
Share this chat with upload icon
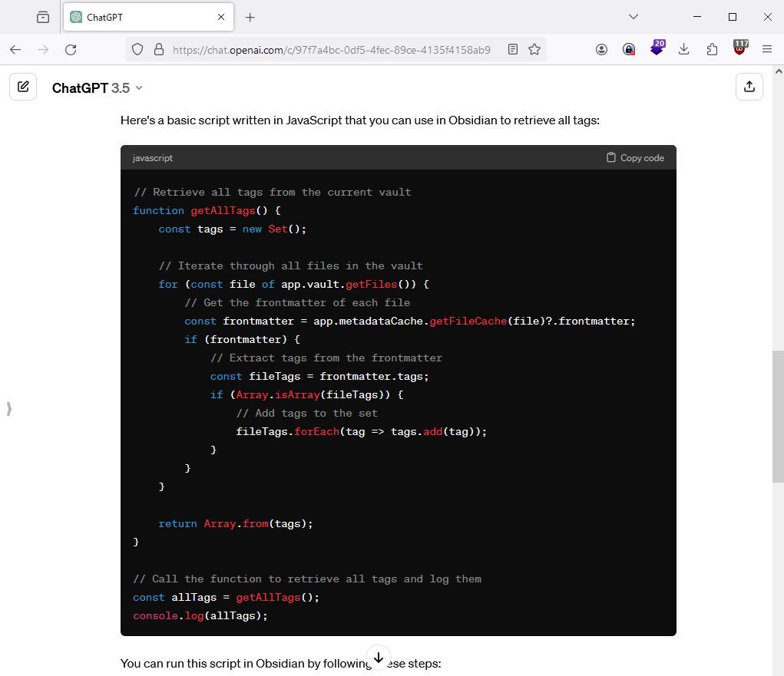749,87
